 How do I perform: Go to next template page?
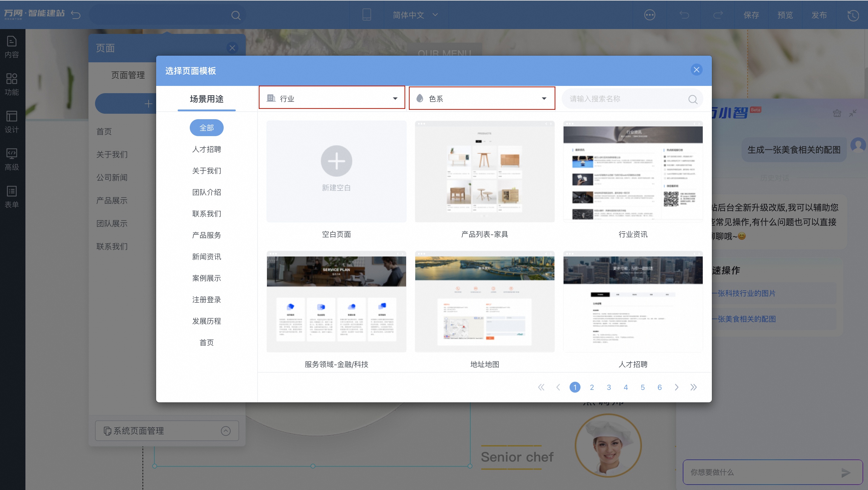pos(677,387)
